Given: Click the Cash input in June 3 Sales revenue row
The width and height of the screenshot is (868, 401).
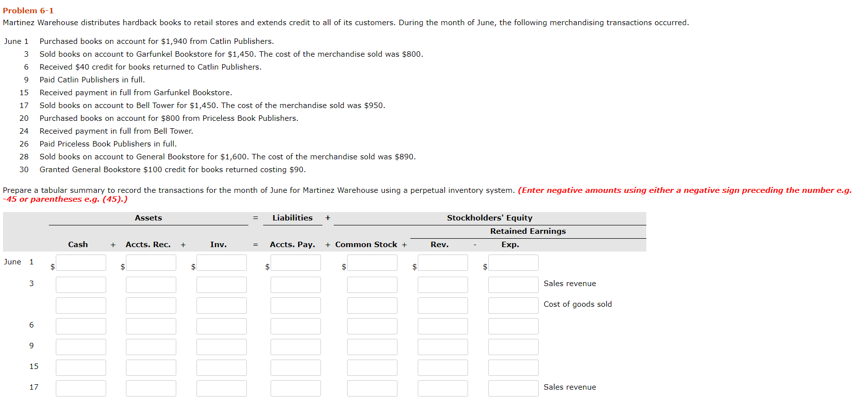Looking at the screenshot, I should [x=81, y=285].
